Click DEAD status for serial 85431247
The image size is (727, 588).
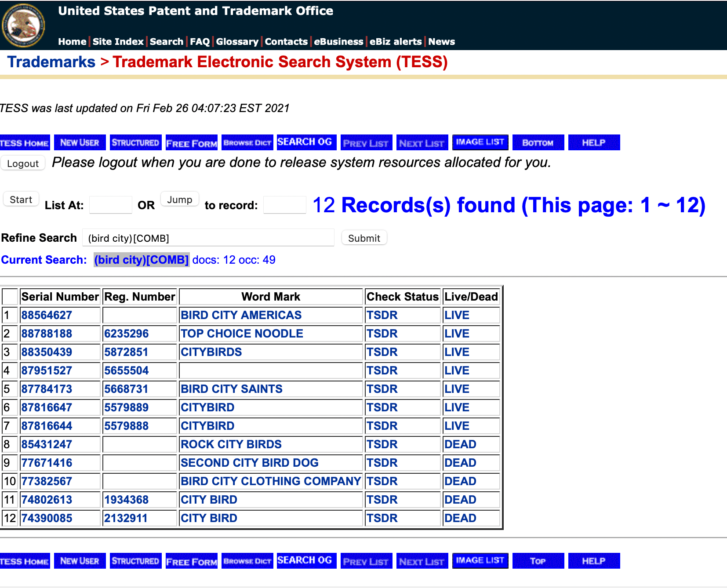tap(460, 444)
